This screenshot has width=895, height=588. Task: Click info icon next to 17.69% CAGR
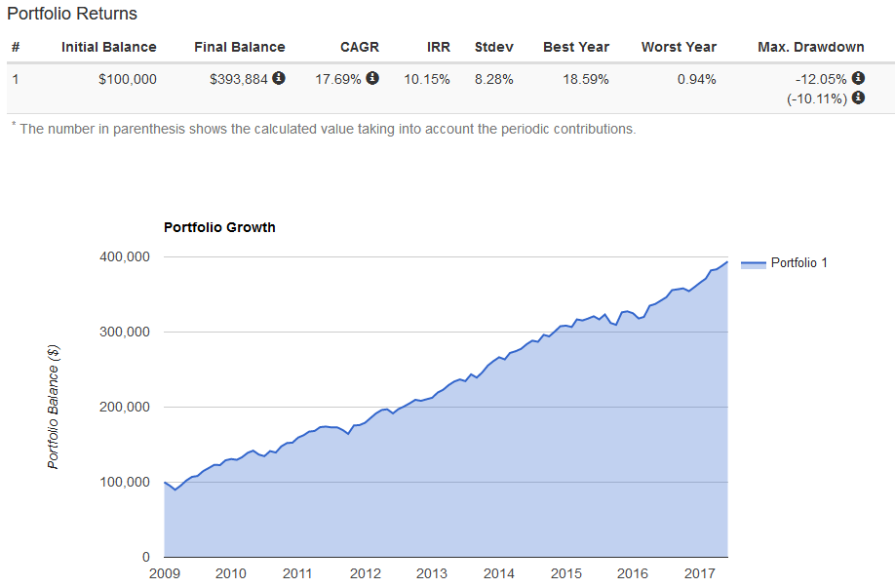(372, 78)
